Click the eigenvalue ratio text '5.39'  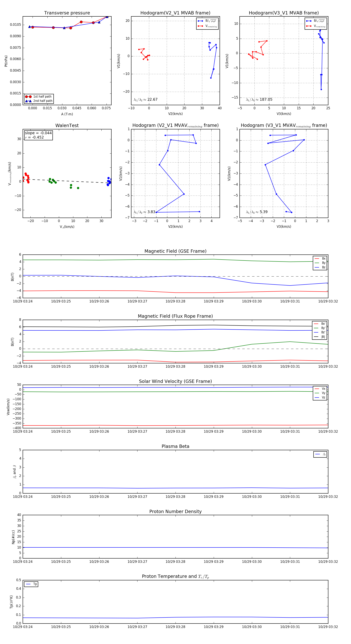pyautogui.click(x=264, y=212)
